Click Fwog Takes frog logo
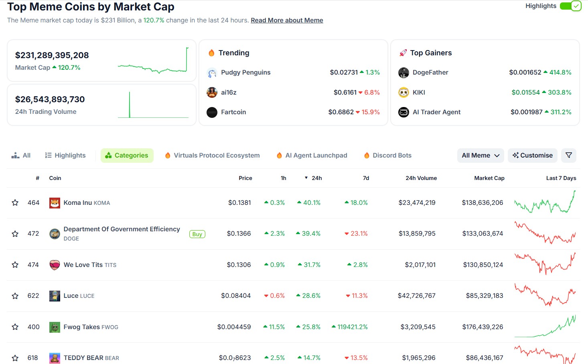Screen dimensions: 588x364 tap(55, 327)
